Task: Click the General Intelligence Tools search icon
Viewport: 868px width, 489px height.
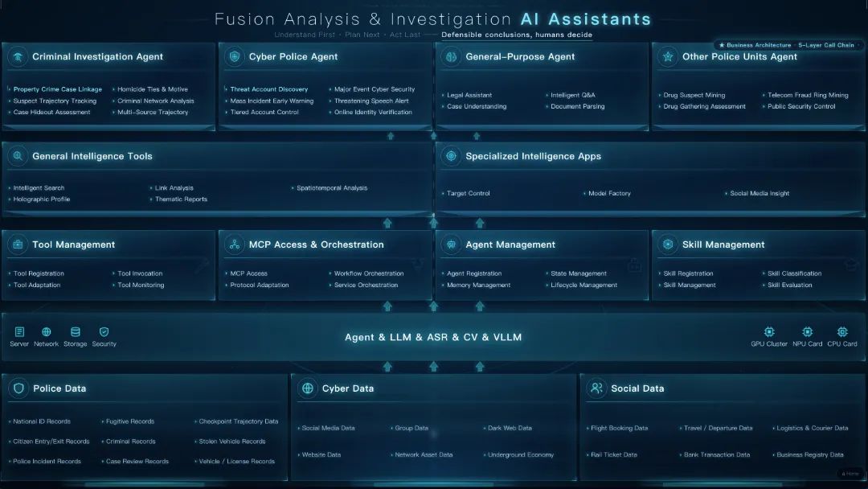Action: 18,156
